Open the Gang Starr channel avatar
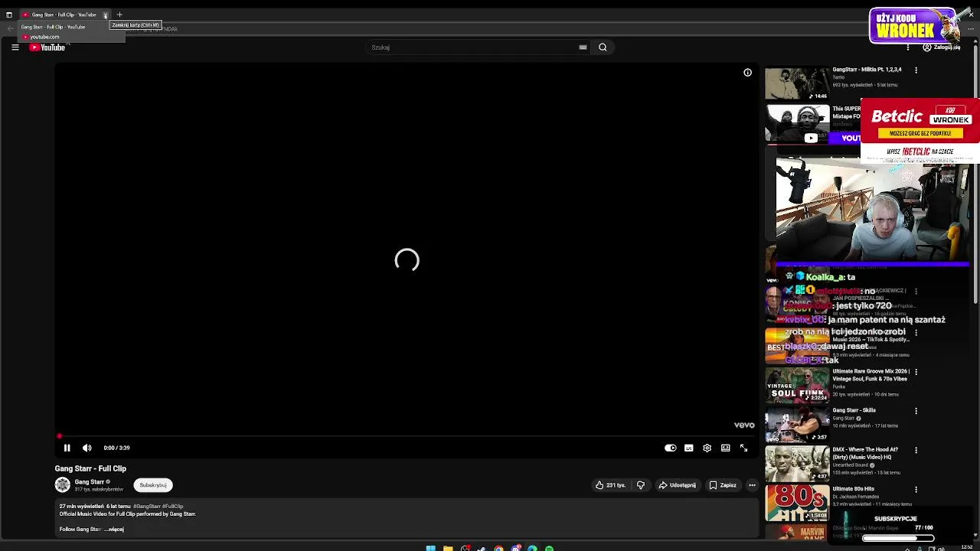980x551 pixels. tap(62, 484)
